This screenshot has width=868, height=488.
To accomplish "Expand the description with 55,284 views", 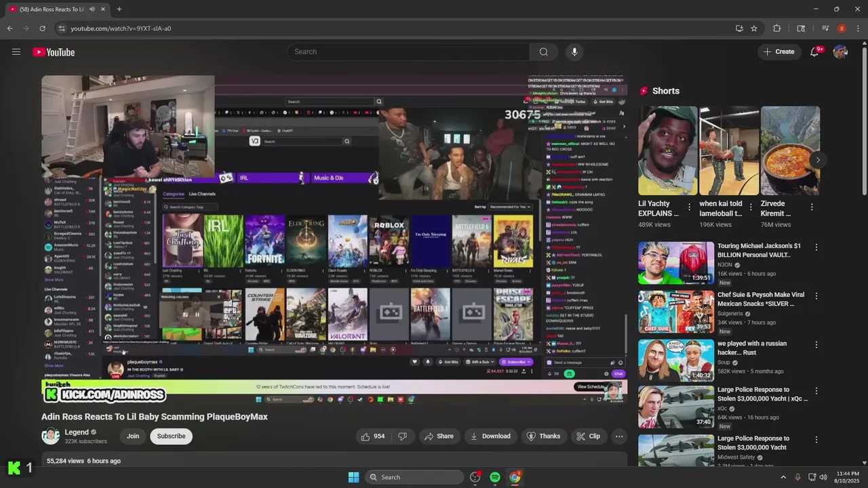I will [x=334, y=461].
